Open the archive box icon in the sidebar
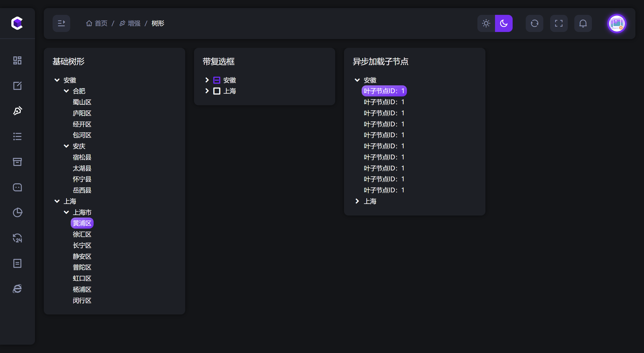The height and width of the screenshot is (353, 644). coord(17,162)
